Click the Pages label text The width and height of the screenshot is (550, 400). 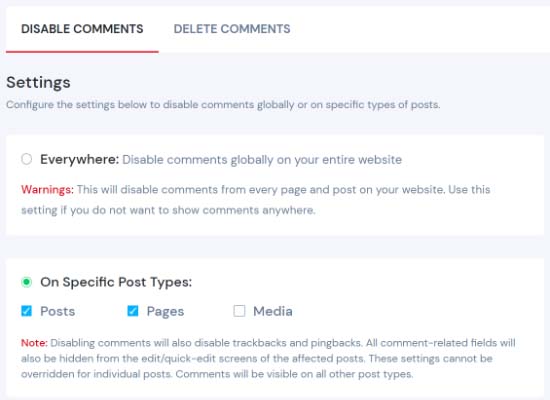click(x=165, y=311)
